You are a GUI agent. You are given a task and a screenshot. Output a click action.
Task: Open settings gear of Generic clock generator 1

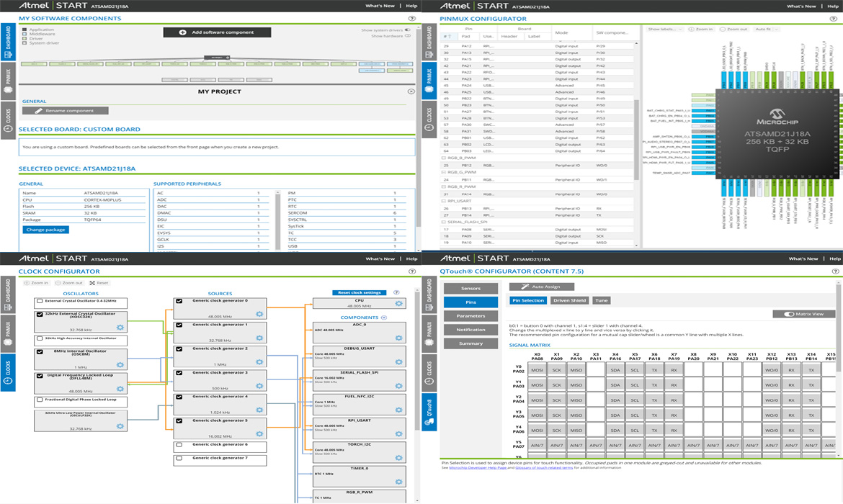pos(259,338)
